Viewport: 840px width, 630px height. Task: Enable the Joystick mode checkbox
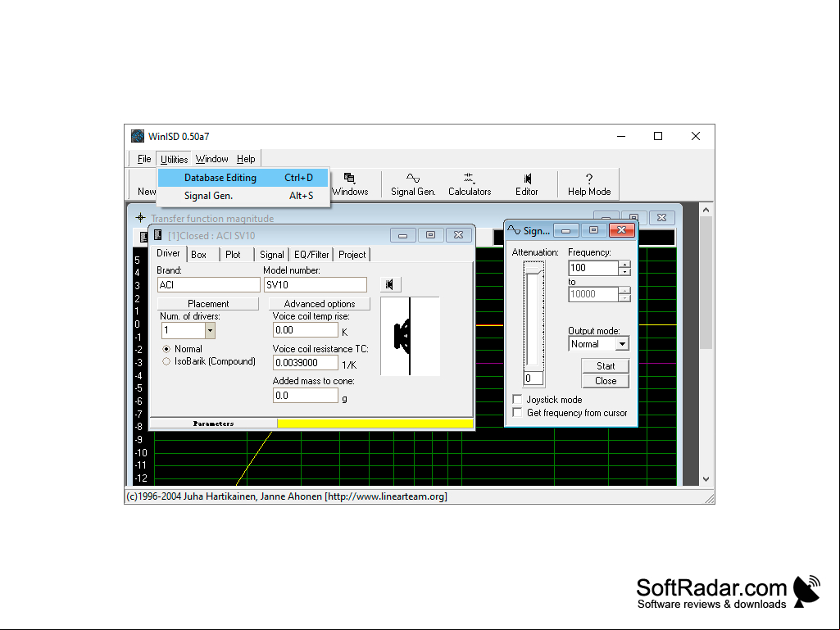[517, 399]
